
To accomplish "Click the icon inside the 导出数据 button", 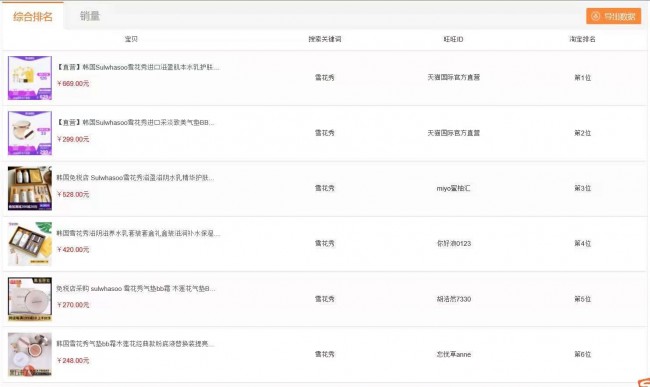I will (596, 16).
